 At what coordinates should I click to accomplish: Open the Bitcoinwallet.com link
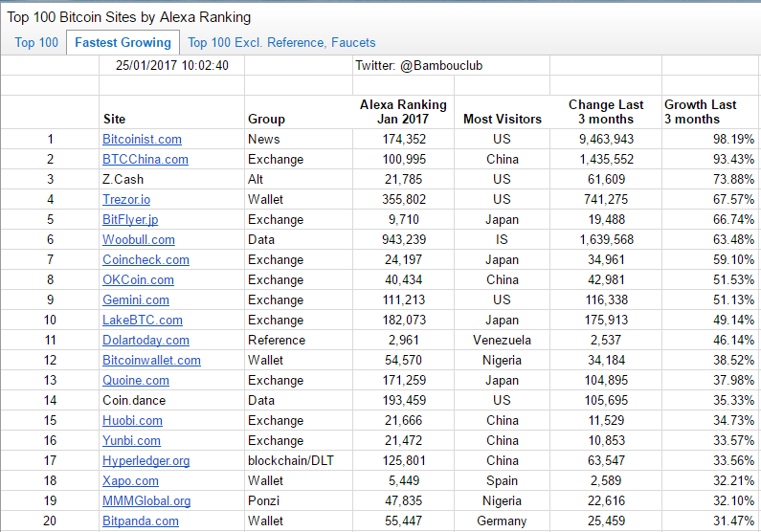pos(151,361)
